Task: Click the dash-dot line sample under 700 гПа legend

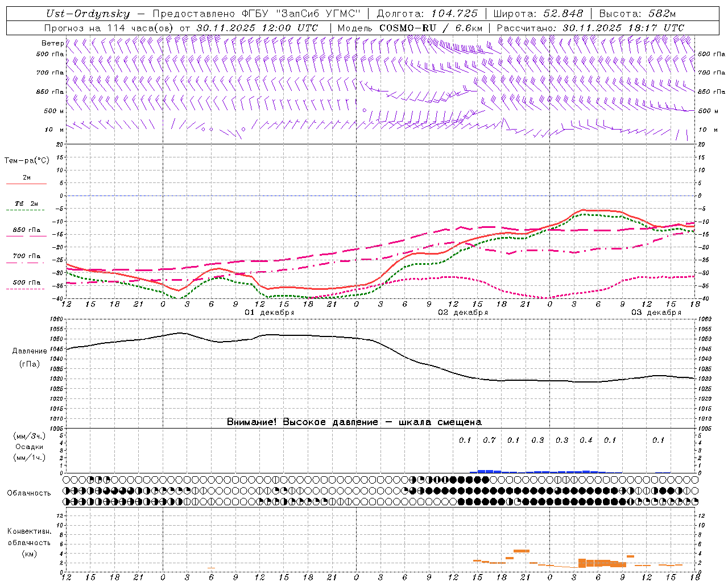Action: [x=26, y=263]
